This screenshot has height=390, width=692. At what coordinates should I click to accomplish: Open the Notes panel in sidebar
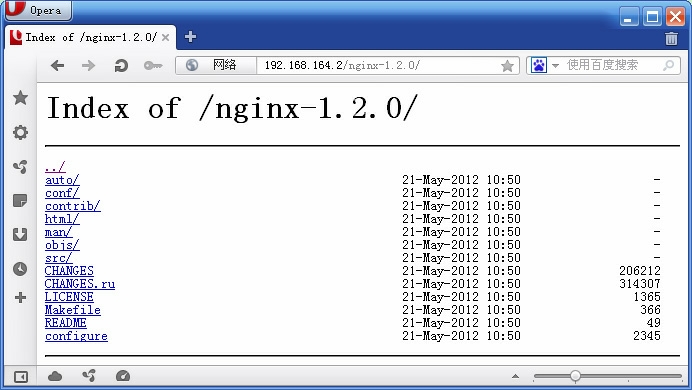tap(20, 200)
